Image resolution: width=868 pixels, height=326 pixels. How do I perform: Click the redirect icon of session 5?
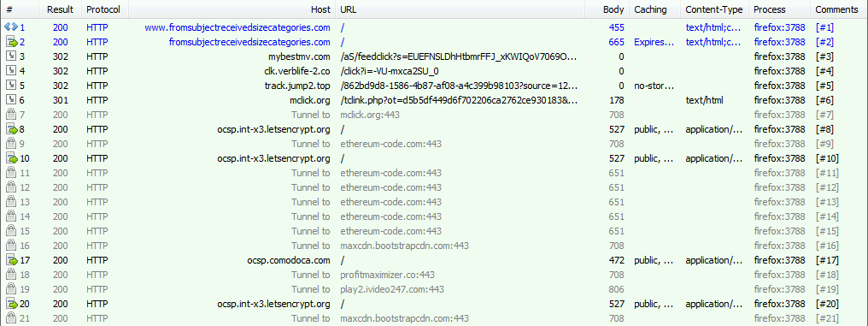[11, 86]
